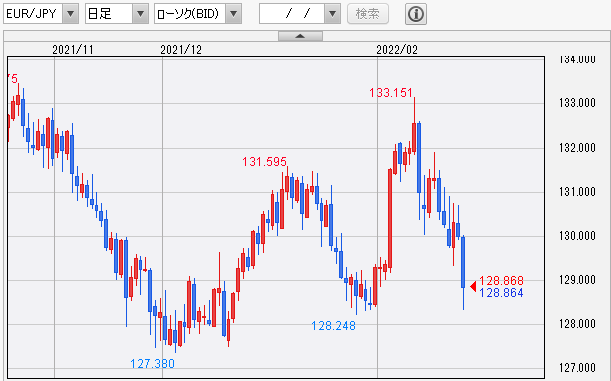Click the 127.380 low price label

click(152, 364)
